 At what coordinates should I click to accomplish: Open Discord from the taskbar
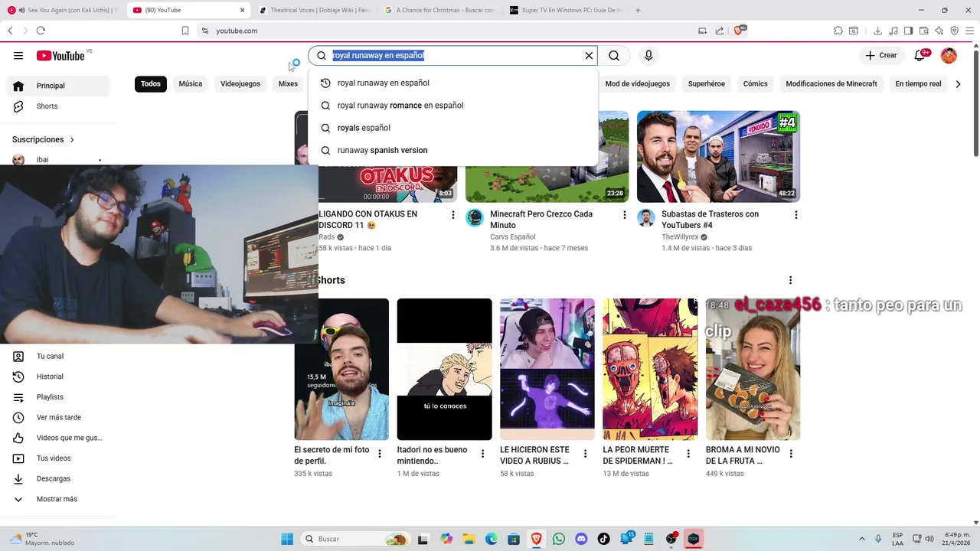(581, 539)
